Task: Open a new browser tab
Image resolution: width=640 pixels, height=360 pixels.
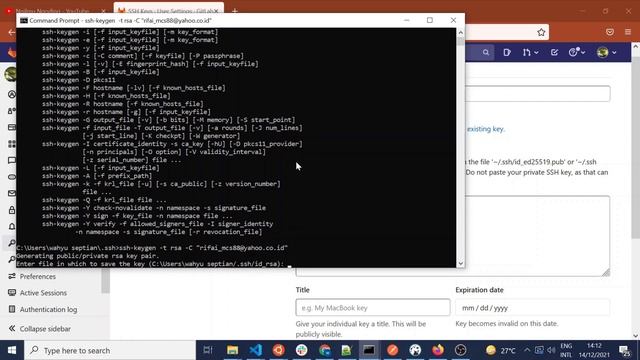Action: tap(235, 11)
